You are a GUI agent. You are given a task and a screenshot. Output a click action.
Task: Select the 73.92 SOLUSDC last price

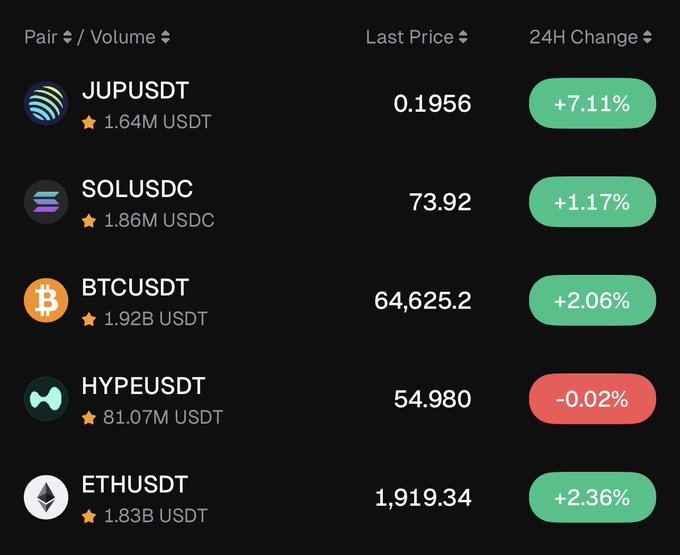(x=440, y=202)
